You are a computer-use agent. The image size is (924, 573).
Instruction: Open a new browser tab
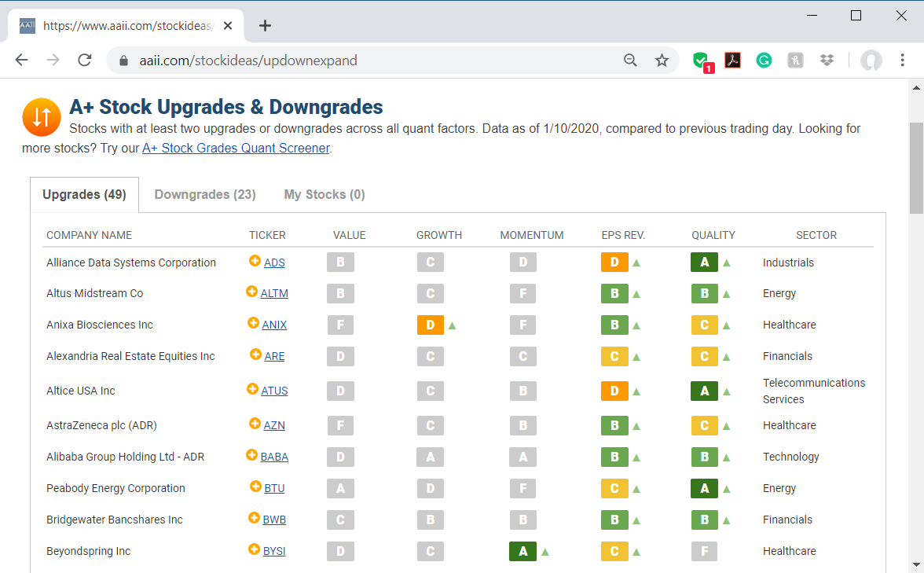tap(265, 25)
